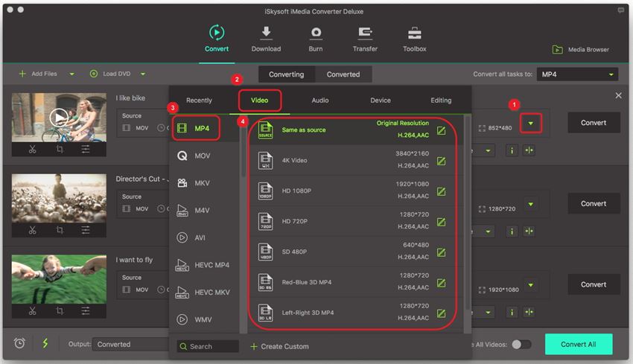Play the I like bike thumbnail
Image resolution: width=633 pixels, height=364 pixels.
point(59,117)
